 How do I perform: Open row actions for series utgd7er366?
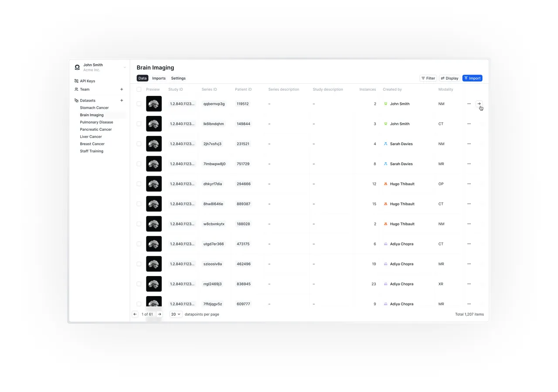(x=469, y=244)
